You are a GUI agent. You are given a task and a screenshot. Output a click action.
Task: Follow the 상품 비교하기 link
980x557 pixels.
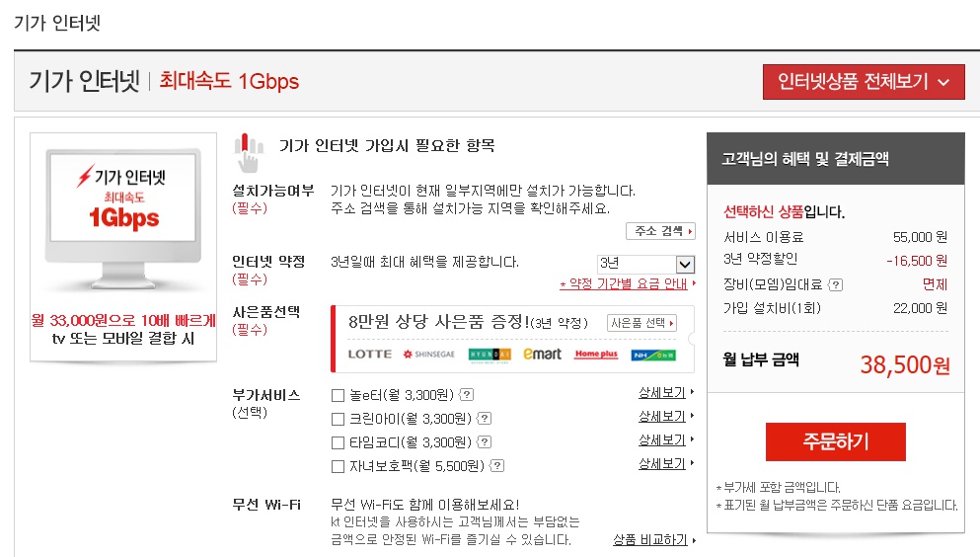(653, 540)
